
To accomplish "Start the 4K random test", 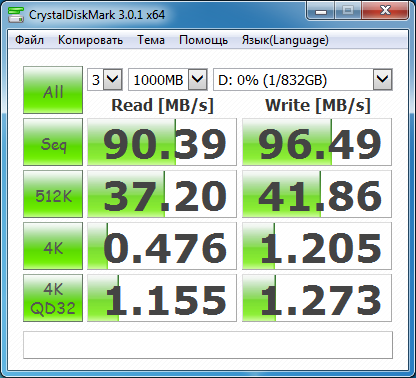I will tap(53, 246).
